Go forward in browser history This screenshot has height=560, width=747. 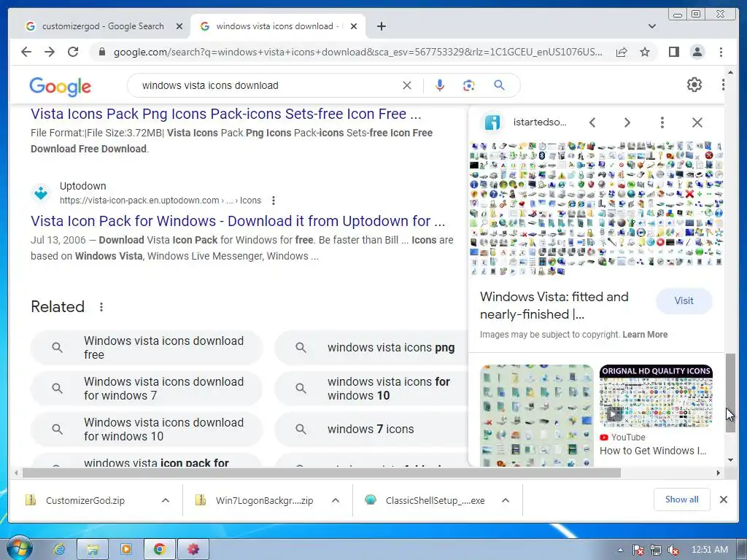[x=50, y=52]
